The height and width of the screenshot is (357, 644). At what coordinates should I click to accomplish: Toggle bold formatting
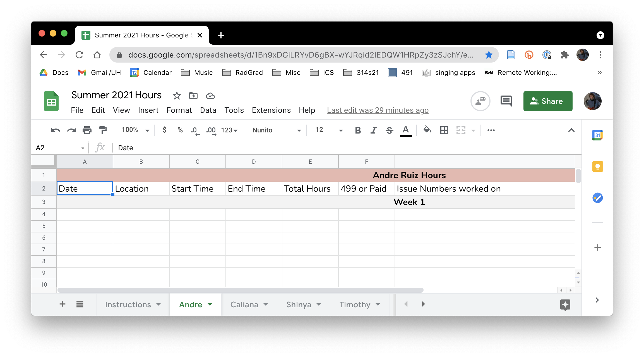tap(358, 130)
